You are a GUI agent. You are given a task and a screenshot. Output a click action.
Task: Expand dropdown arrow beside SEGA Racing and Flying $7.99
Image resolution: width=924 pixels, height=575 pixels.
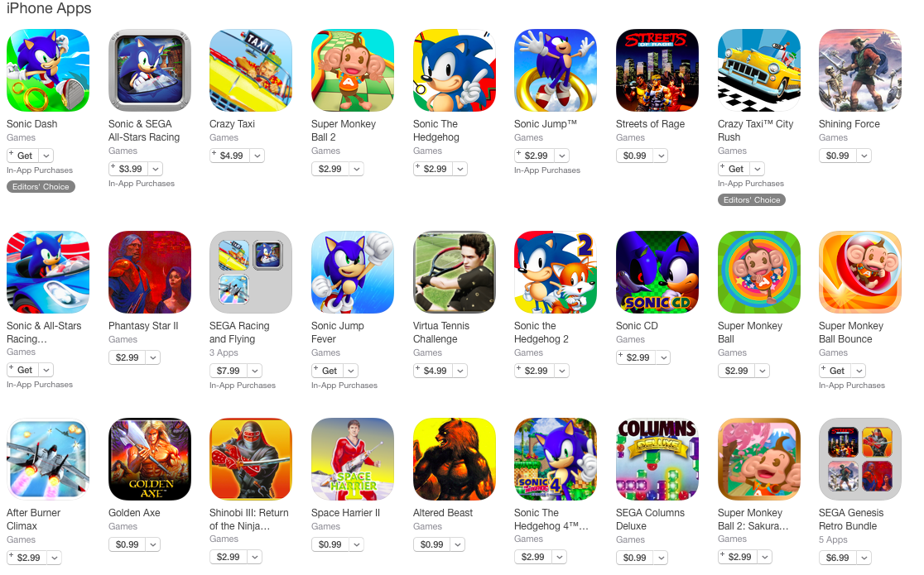click(x=254, y=371)
